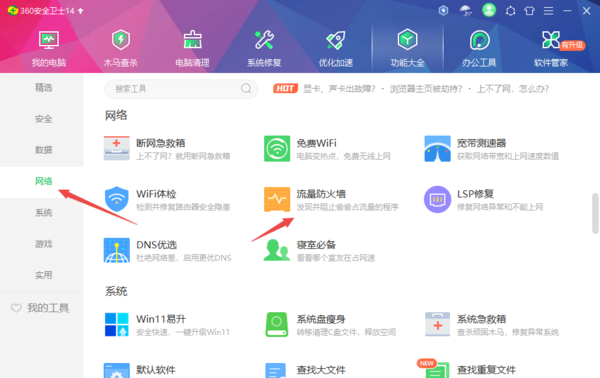
Task: Open 系统修复 system repair
Action: (264, 48)
